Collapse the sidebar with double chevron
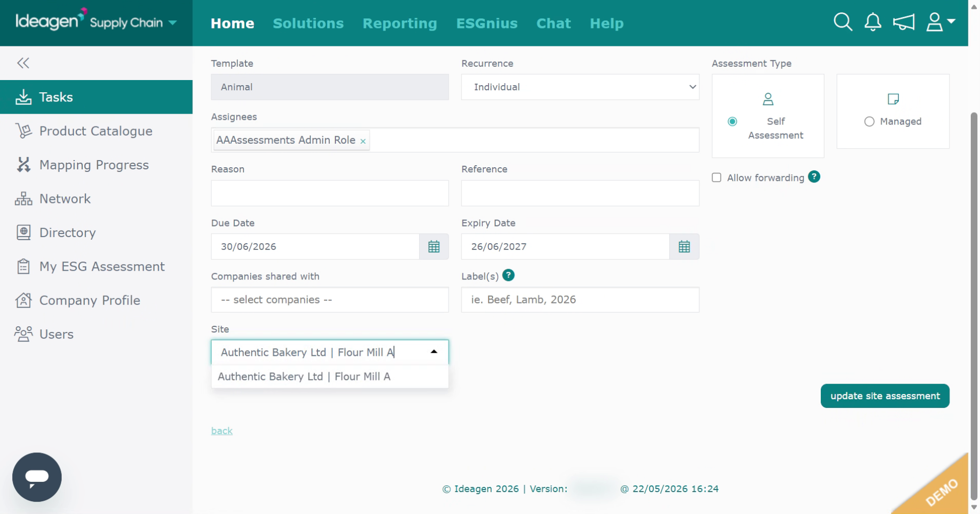980x514 pixels. tap(23, 63)
